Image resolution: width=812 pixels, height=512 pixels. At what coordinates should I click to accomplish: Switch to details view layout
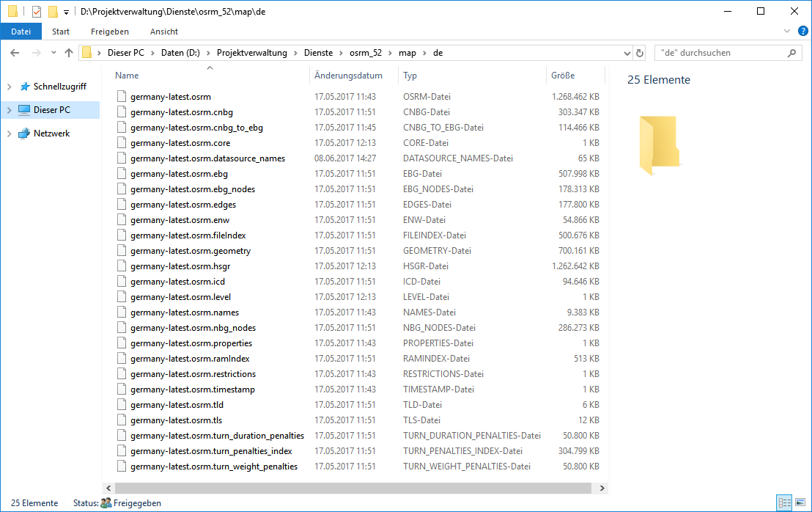coord(785,502)
